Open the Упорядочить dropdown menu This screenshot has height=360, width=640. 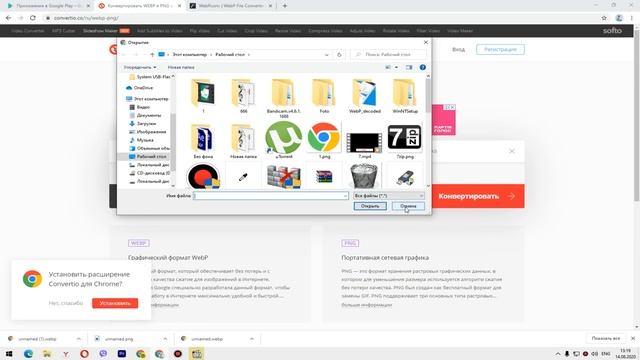(140, 67)
